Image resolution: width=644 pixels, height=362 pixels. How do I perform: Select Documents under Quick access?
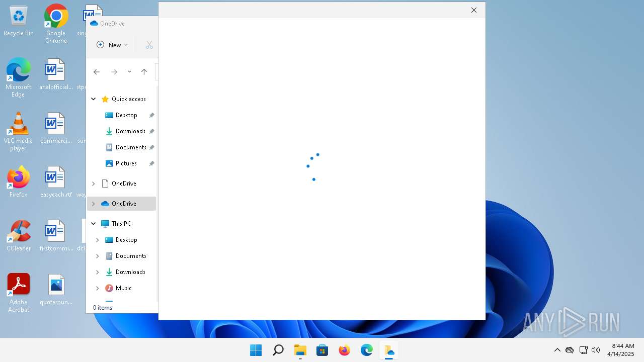click(131, 147)
